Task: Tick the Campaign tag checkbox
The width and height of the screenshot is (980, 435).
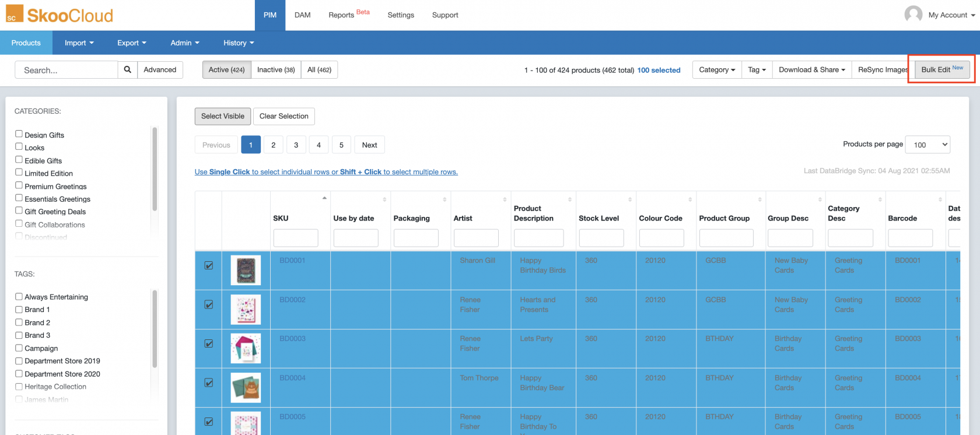Action: [x=19, y=348]
